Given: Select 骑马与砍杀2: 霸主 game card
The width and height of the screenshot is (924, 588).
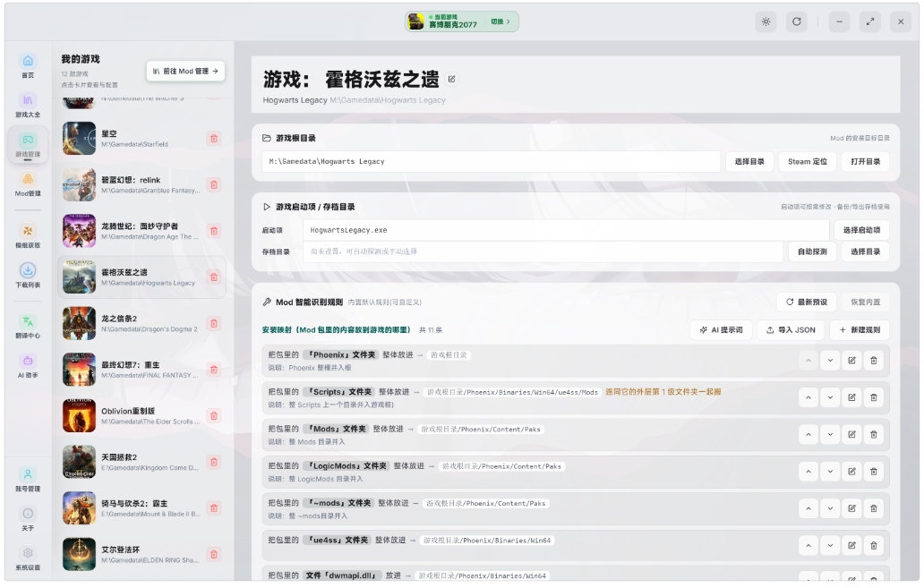Looking at the screenshot, I should 141,507.
